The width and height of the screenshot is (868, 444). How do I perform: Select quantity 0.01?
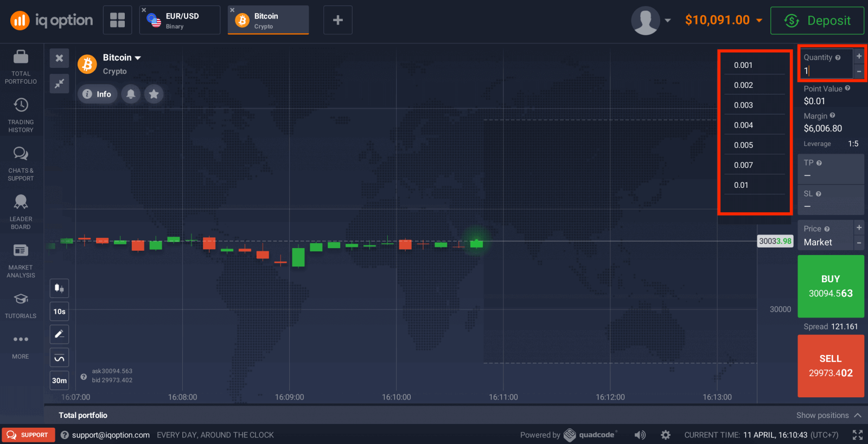tap(755, 185)
